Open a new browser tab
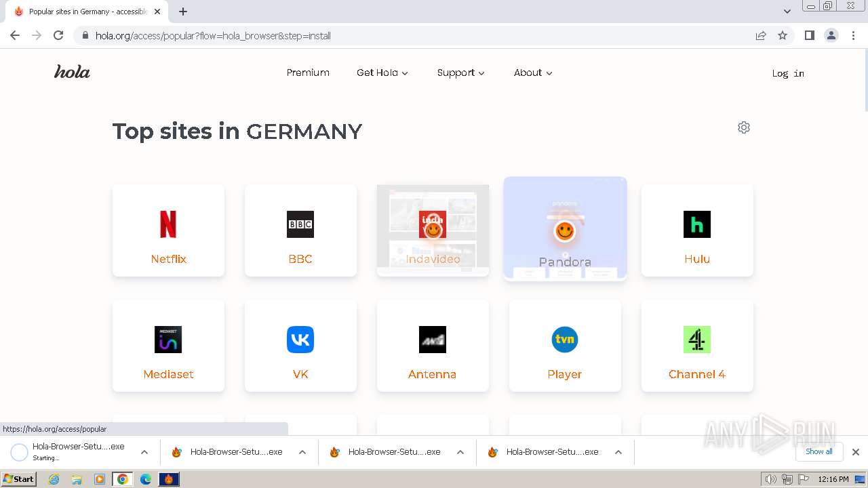 point(183,12)
